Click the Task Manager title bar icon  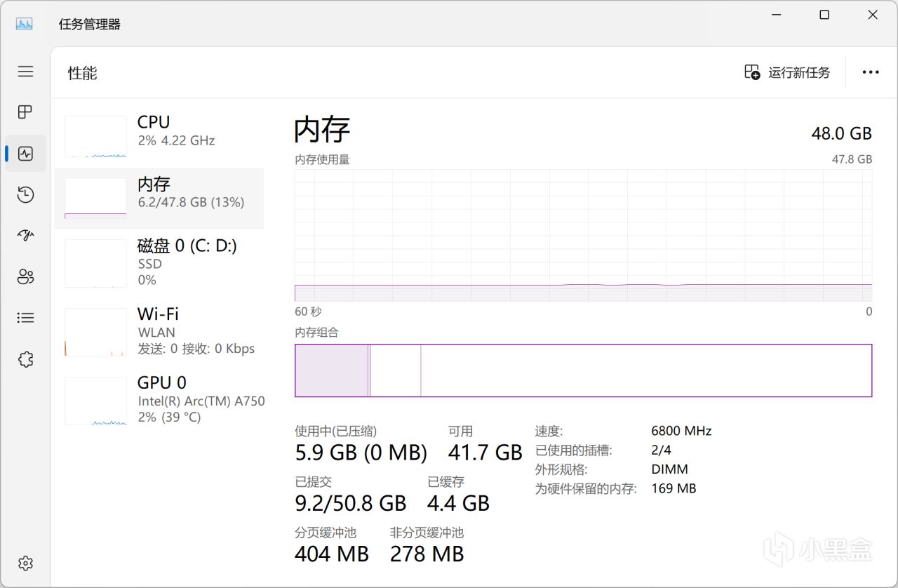pos(25,24)
